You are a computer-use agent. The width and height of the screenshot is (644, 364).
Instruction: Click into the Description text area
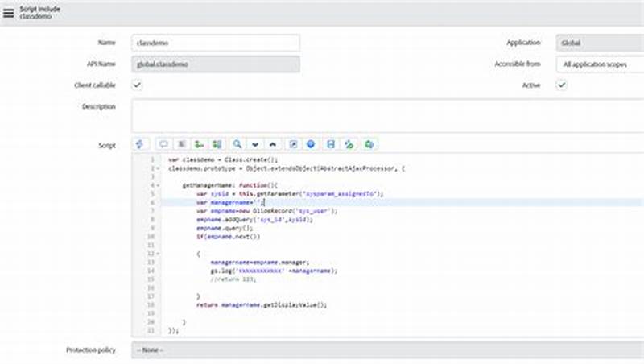[x=388, y=115]
